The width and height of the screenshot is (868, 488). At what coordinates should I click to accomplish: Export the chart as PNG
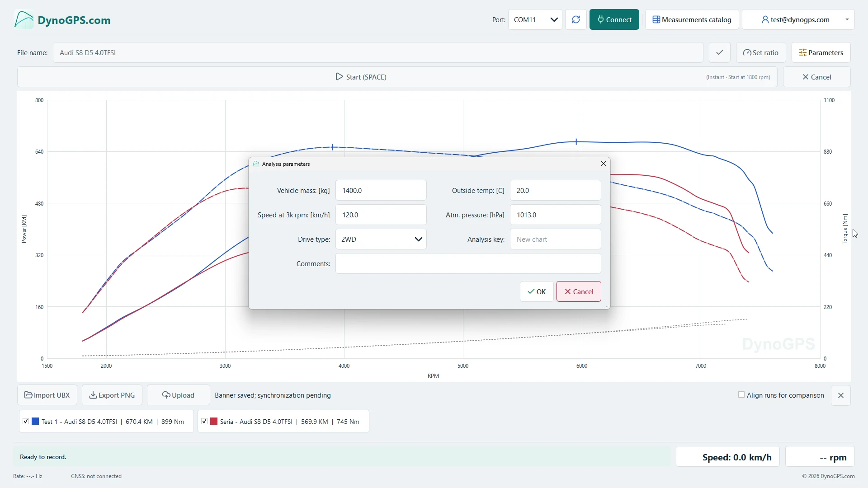(x=112, y=395)
